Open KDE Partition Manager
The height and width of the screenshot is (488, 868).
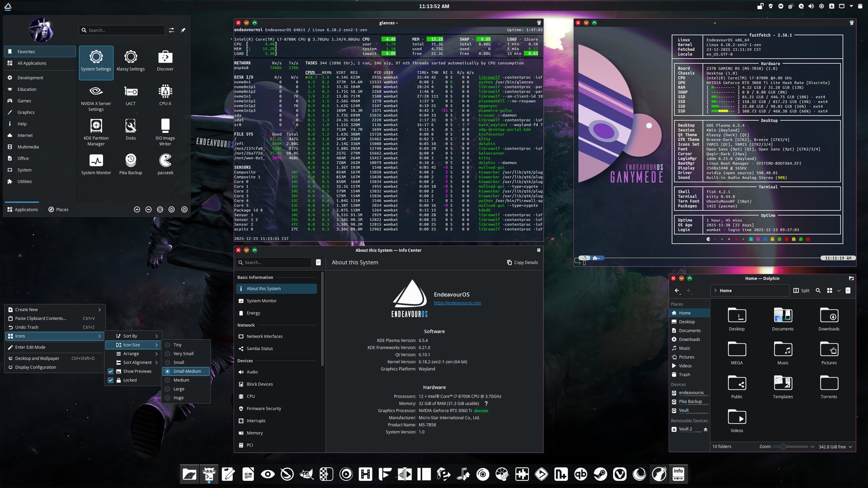coord(96,132)
